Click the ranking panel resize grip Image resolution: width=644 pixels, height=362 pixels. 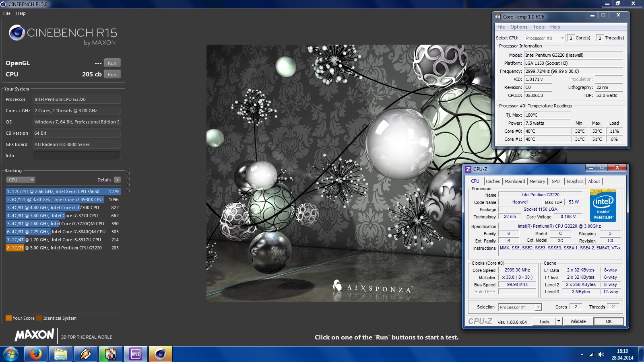128,182
